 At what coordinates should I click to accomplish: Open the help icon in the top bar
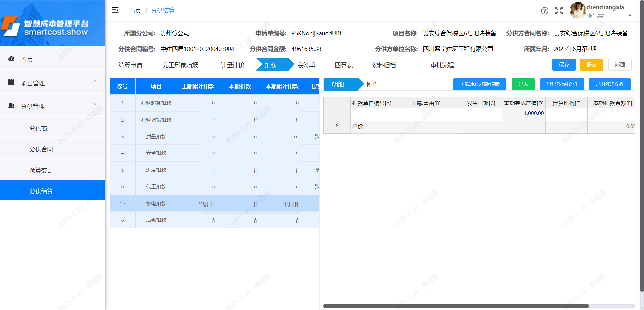pyautogui.click(x=544, y=11)
